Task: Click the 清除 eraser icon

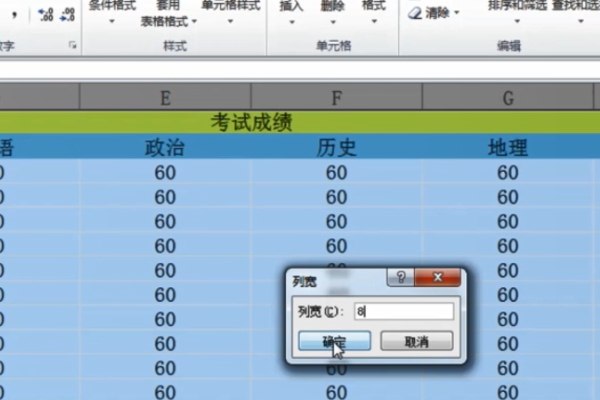Action: coord(414,13)
